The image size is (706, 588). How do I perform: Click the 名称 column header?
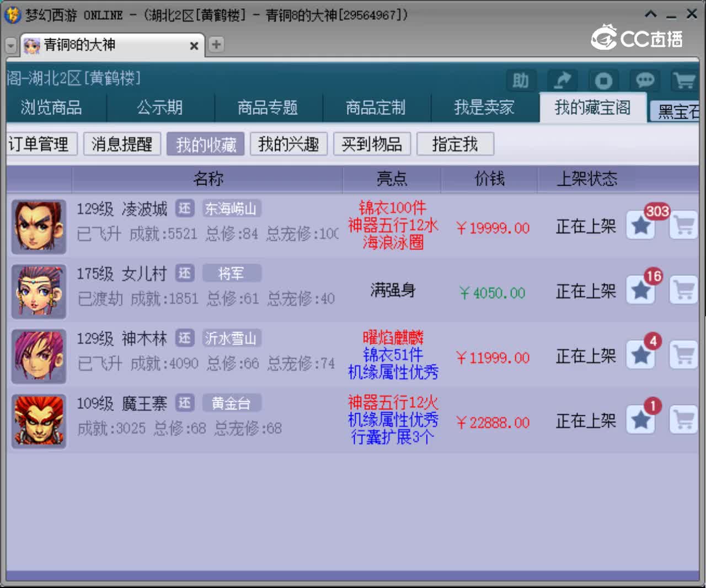207,179
